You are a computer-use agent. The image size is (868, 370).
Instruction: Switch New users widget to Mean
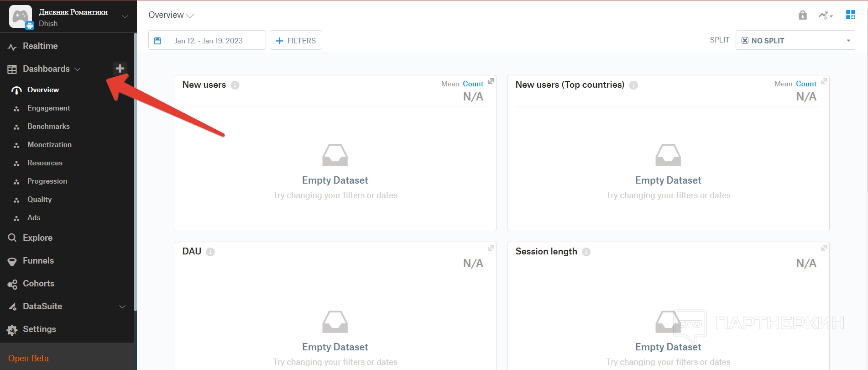click(450, 84)
